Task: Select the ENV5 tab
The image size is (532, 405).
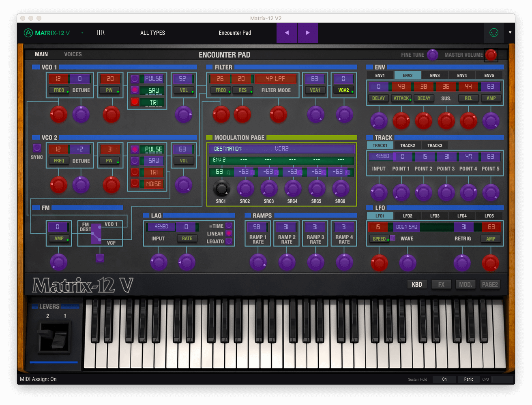Action: pos(489,75)
